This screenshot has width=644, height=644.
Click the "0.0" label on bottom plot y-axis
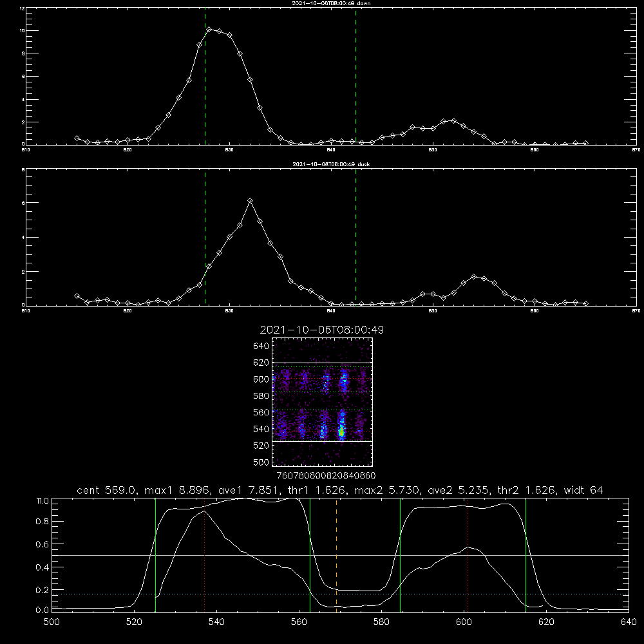pos(43,611)
